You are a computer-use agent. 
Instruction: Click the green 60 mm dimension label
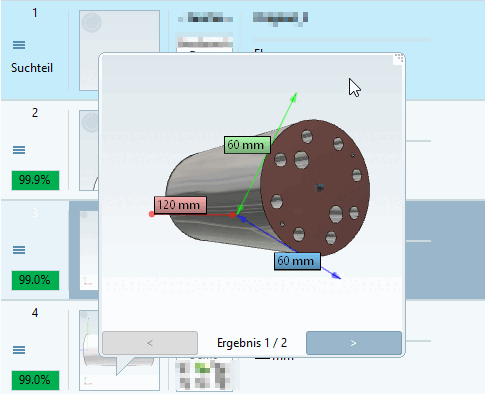247,145
